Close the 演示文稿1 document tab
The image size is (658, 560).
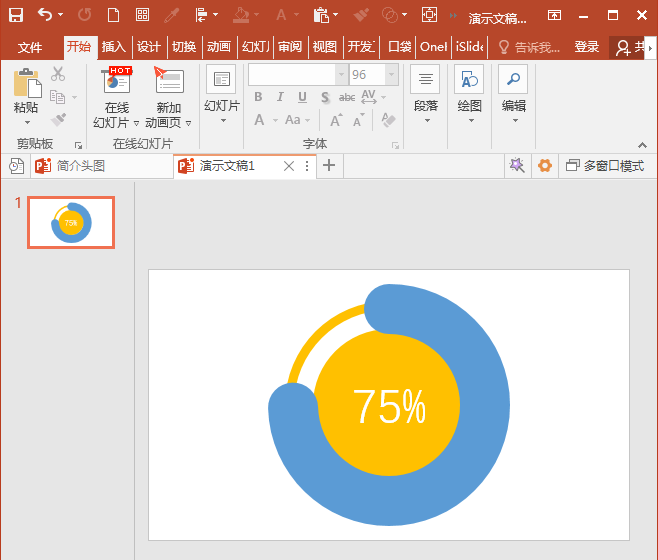click(x=289, y=166)
